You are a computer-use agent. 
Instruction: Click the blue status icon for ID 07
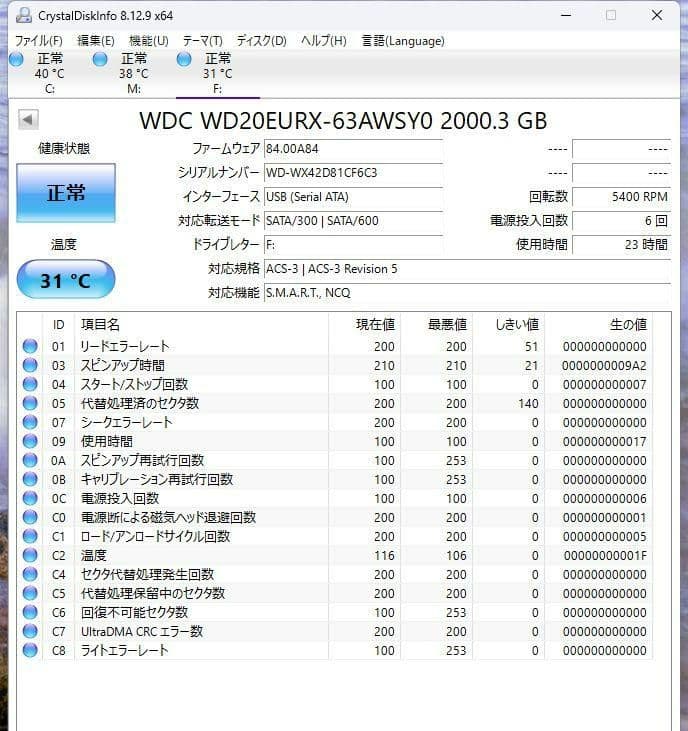(x=30, y=422)
